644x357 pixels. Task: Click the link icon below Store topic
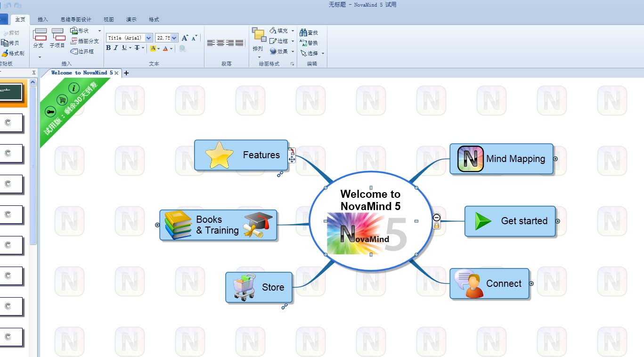coord(284,307)
